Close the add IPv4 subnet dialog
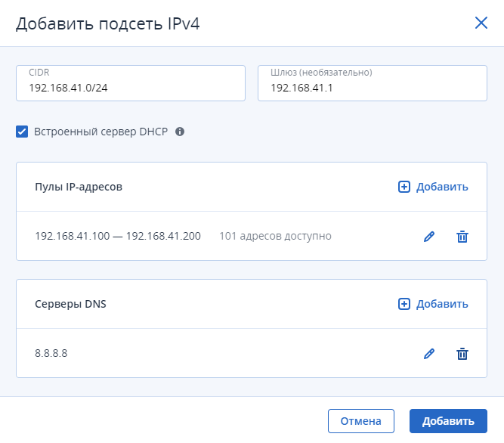Screen dimensions: 504x443 (481, 23)
